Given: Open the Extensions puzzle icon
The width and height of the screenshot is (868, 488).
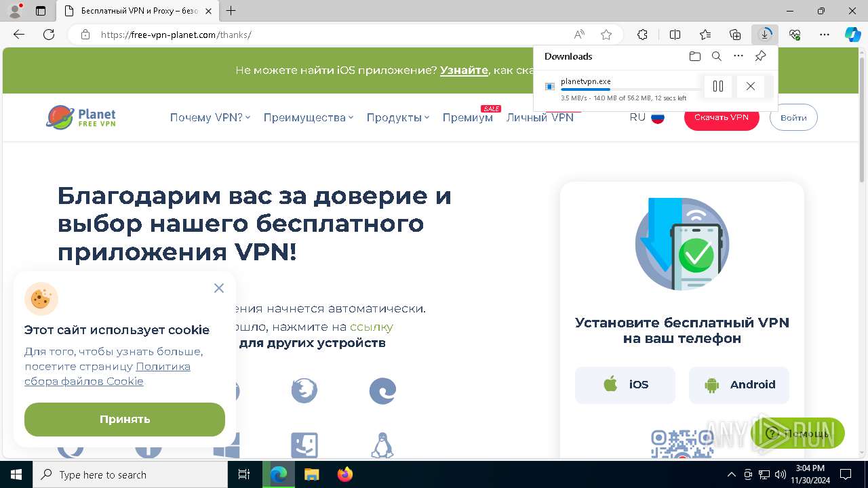Looking at the screenshot, I should coord(642,35).
